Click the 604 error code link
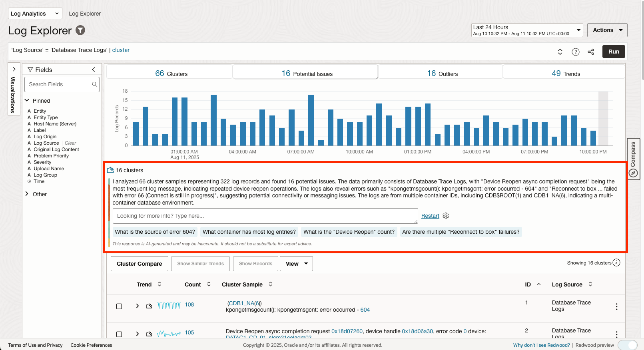This screenshot has height=350, width=644. click(365, 310)
